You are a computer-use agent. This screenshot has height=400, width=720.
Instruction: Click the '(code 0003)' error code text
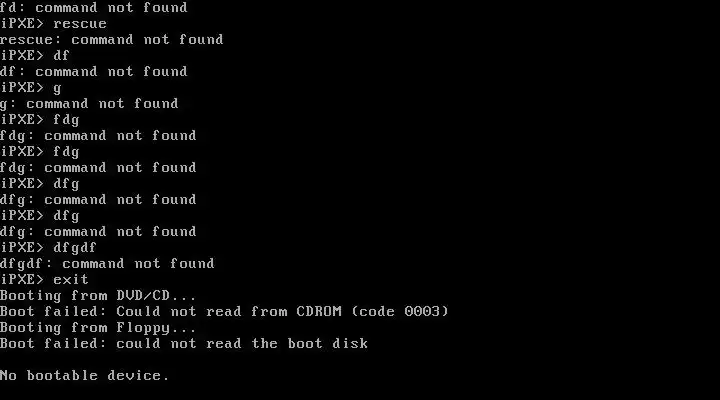(400, 311)
